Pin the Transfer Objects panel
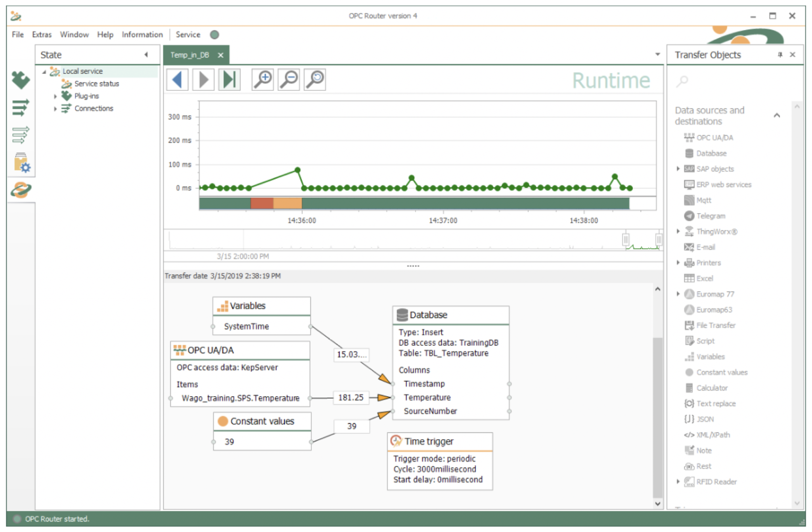The width and height of the screenshot is (812, 532). [780, 55]
